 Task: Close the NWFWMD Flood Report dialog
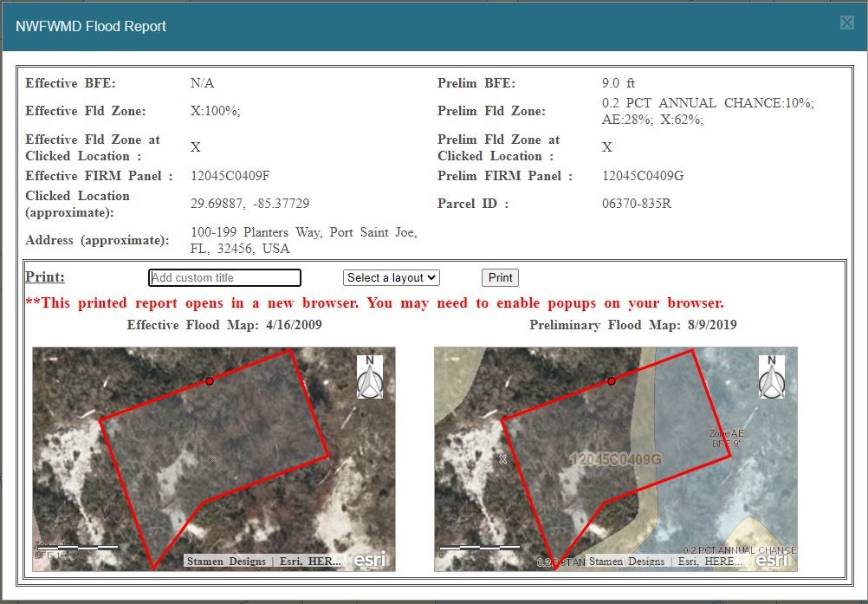click(846, 23)
